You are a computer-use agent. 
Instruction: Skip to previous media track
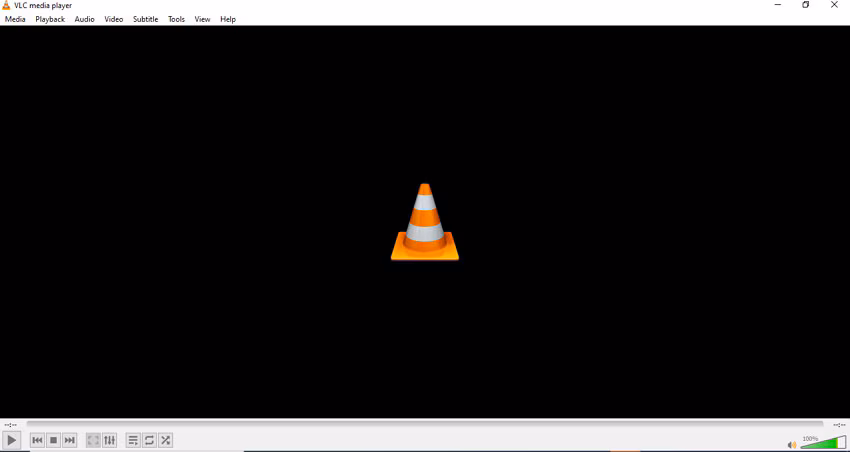[x=37, y=441]
